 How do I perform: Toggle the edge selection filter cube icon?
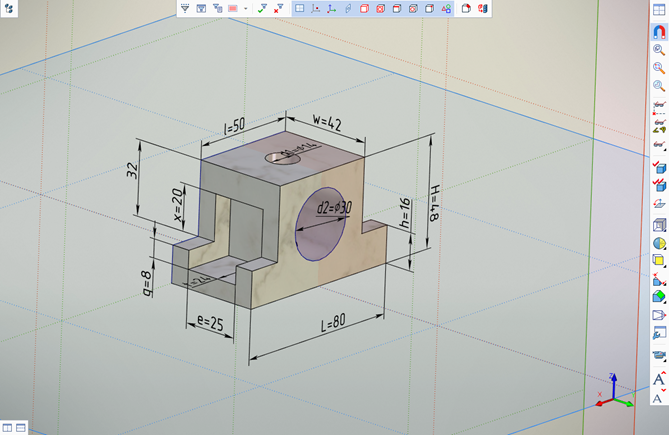[x=397, y=8]
